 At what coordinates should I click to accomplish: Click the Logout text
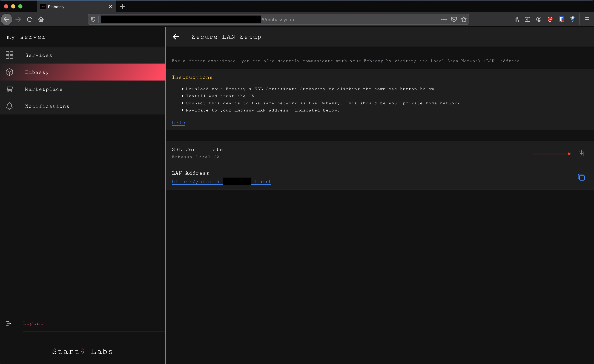[33, 323]
